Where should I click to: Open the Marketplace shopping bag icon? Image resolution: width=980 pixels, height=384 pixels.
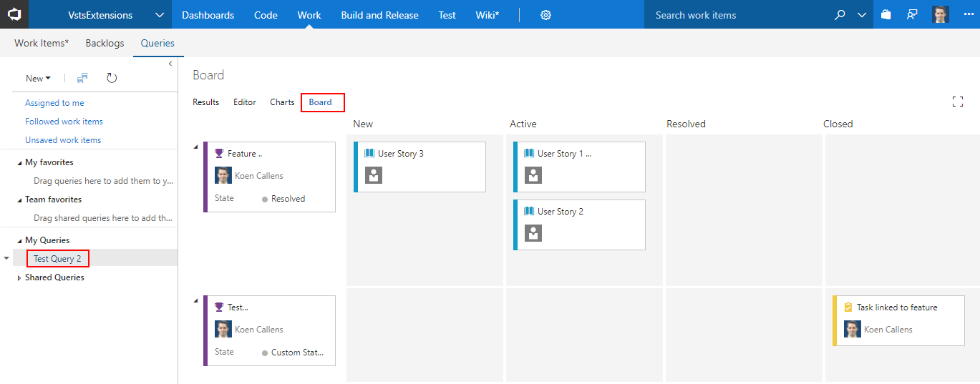pos(886,14)
